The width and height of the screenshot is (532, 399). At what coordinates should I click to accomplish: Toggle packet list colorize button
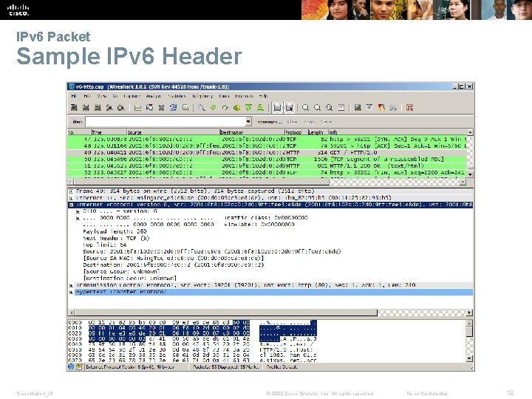point(277,108)
